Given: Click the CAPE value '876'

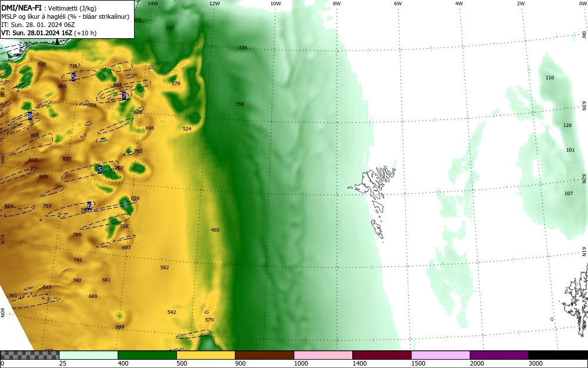Looking at the screenshot, I should tap(44, 176).
